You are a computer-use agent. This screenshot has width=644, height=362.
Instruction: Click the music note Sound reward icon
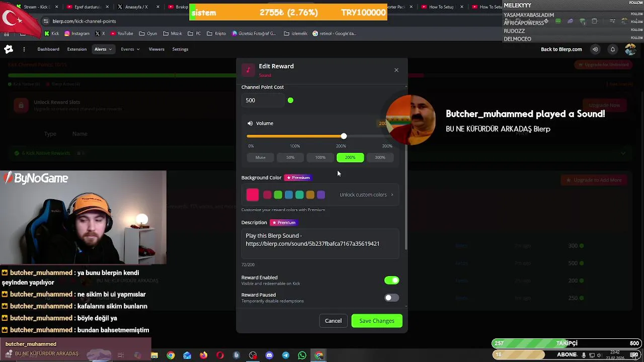pyautogui.click(x=248, y=70)
